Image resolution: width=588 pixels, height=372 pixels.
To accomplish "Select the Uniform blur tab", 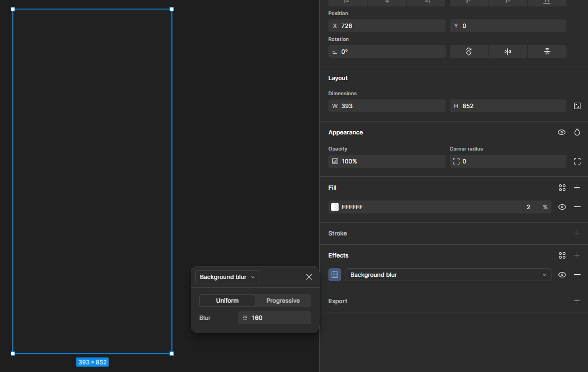I will pos(227,301).
